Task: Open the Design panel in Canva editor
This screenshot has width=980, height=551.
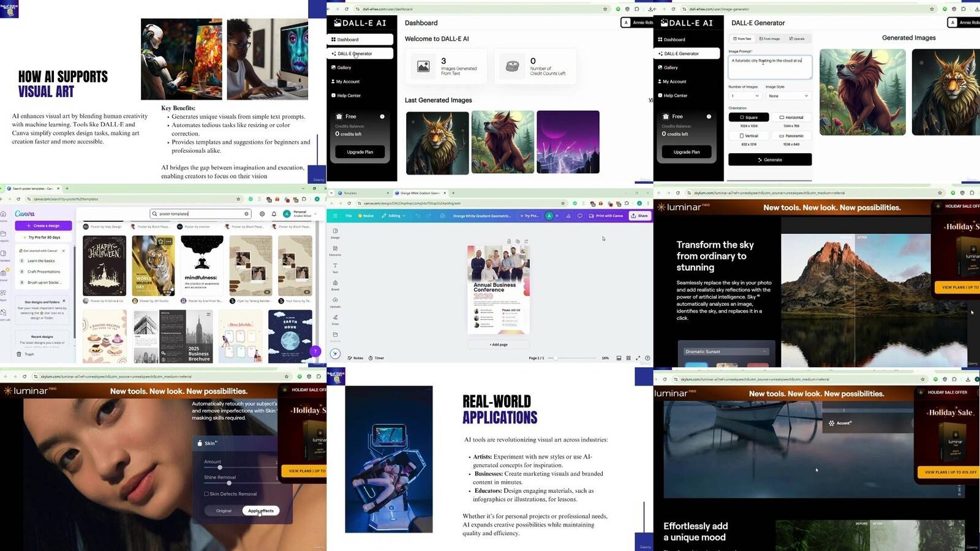Action: 335,234
